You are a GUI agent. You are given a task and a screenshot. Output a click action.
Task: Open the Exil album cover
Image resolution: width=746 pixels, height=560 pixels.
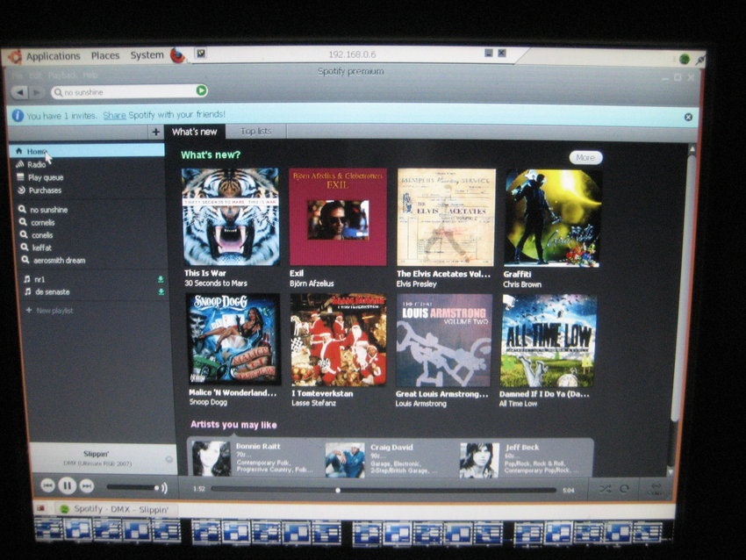(338, 217)
